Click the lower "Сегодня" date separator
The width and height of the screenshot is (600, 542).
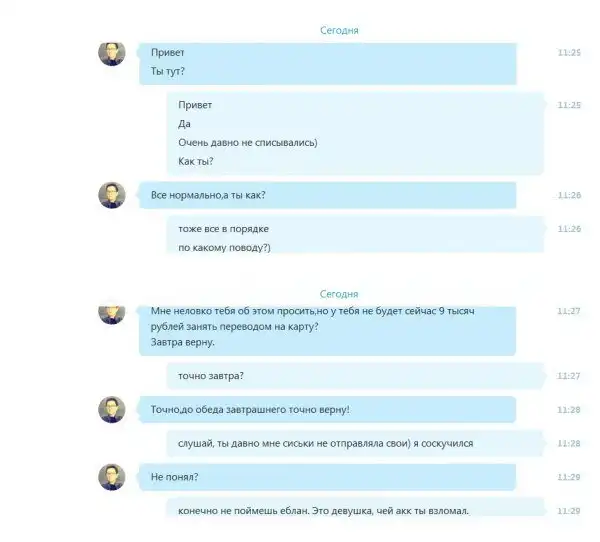point(339,294)
